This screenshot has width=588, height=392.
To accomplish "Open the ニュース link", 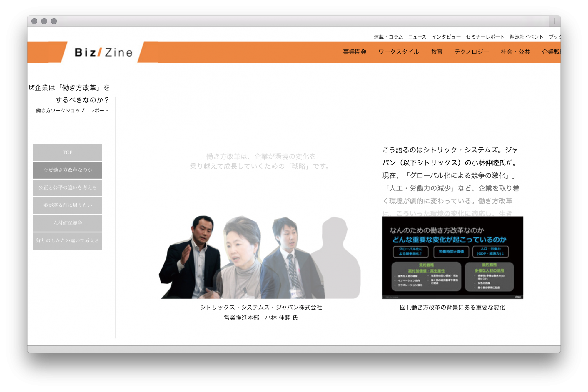I will coord(417,37).
